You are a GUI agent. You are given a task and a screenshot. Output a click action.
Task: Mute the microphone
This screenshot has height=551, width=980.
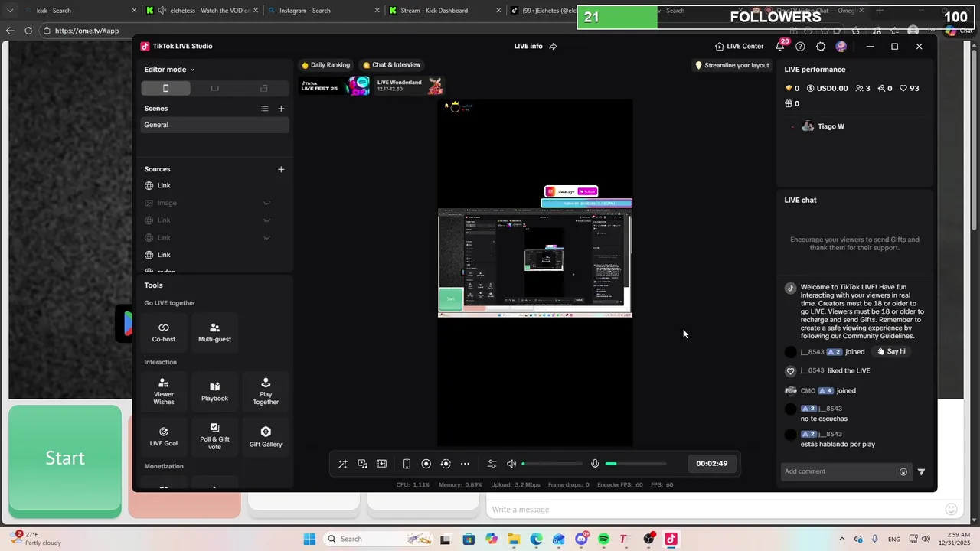[x=595, y=464]
